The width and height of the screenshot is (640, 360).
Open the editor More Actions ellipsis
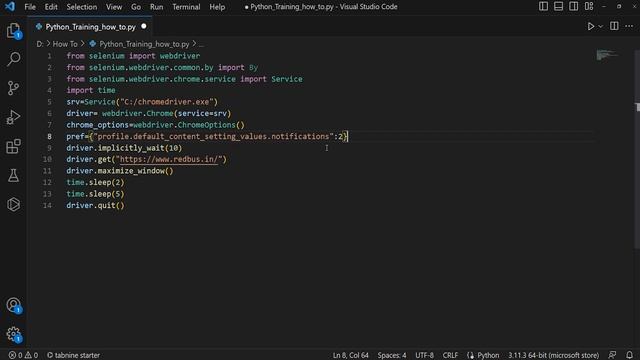click(x=629, y=26)
